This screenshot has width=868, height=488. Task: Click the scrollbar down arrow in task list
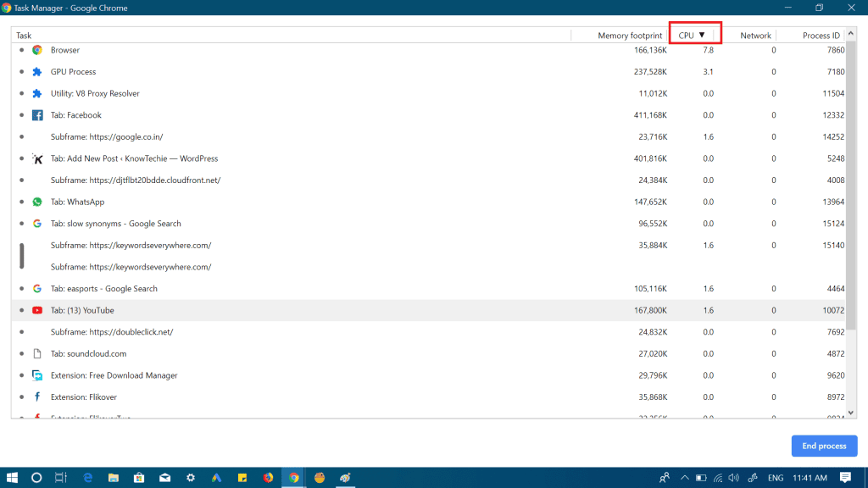pyautogui.click(x=851, y=413)
